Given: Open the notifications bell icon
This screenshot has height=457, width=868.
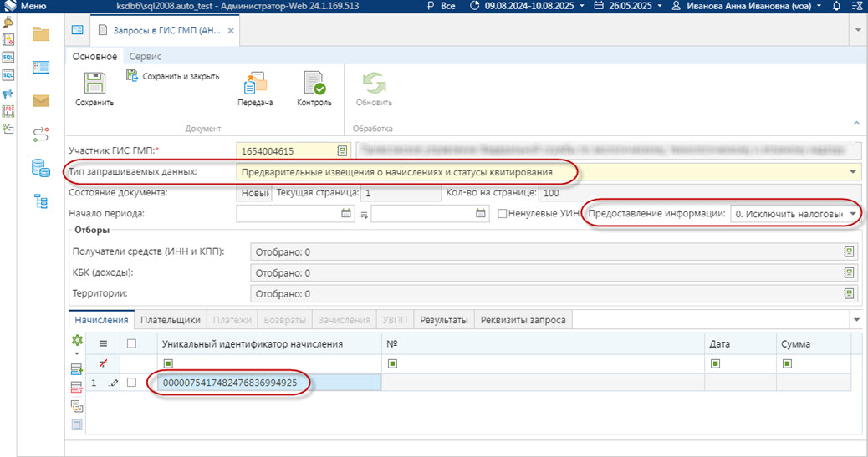Looking at the screenshot, I should (x=836, y=6).
